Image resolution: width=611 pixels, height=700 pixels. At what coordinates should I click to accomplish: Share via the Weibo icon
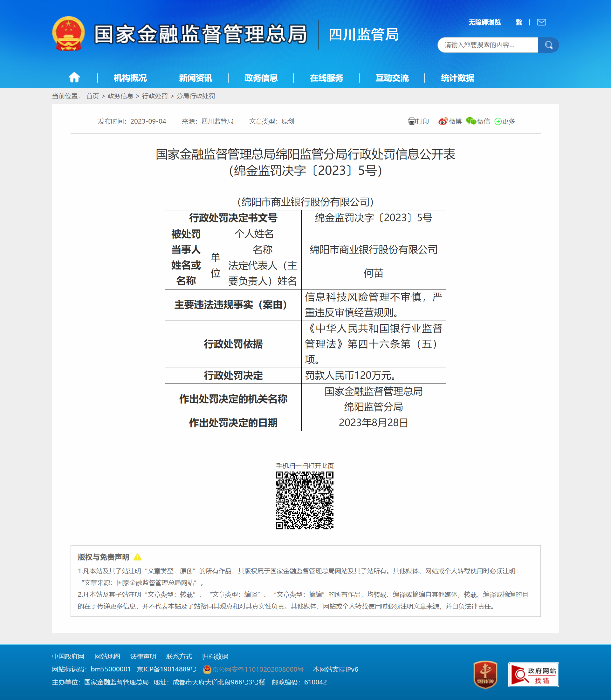point(443,121)
